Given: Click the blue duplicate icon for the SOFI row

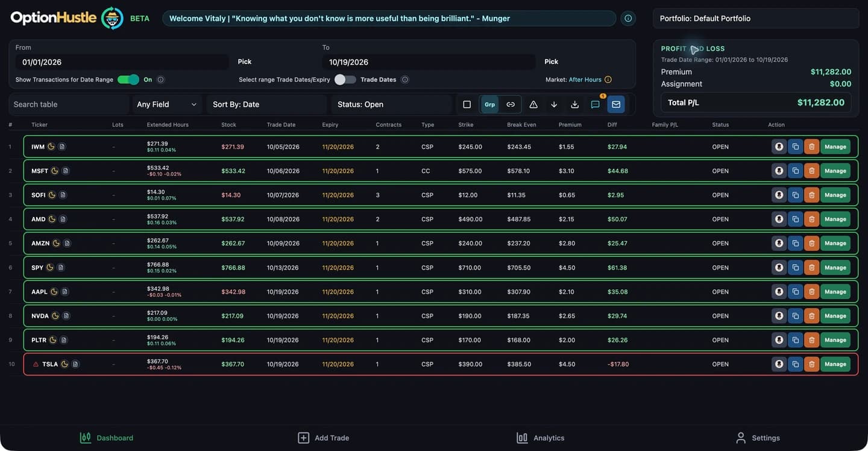Looking at the screenshot, I should [x=796, y=195].
